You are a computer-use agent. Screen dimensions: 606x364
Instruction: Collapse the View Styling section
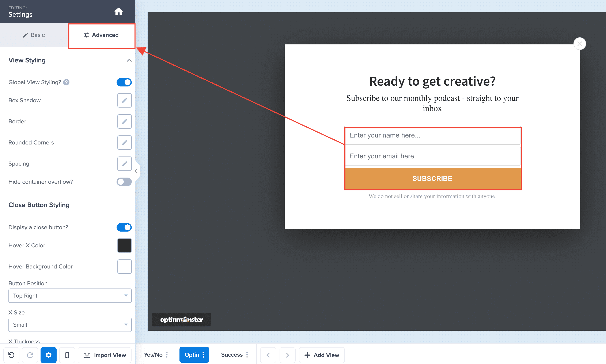pos(129,60)
